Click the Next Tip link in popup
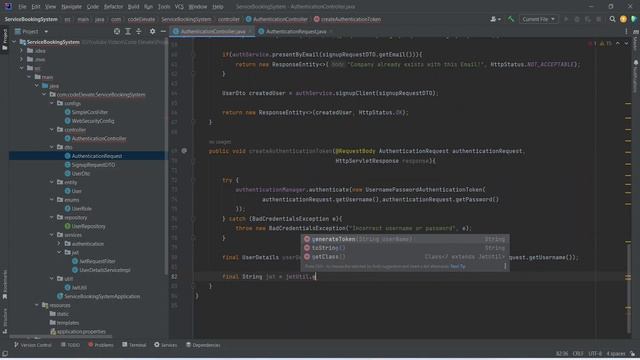This screenshot has width=640, height=360. click(x=458, y=267)
